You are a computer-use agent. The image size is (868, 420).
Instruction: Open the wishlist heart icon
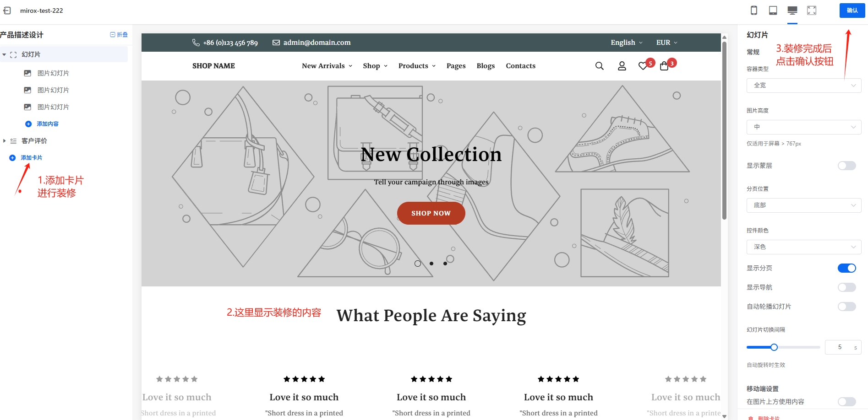pos(643,66)
